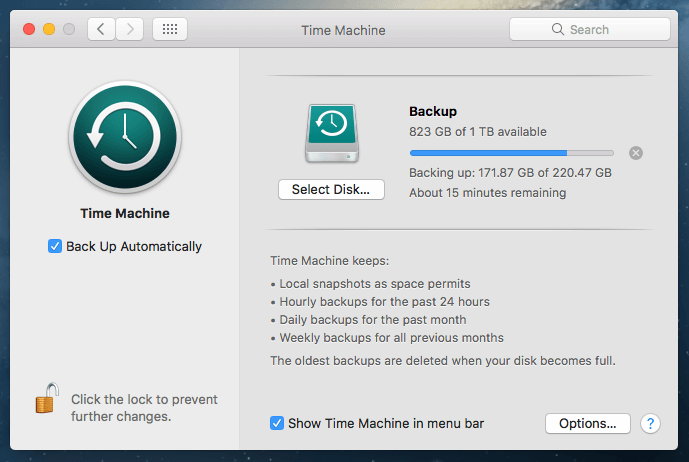
Task: Focus the Search field
Action: point(590,29)
